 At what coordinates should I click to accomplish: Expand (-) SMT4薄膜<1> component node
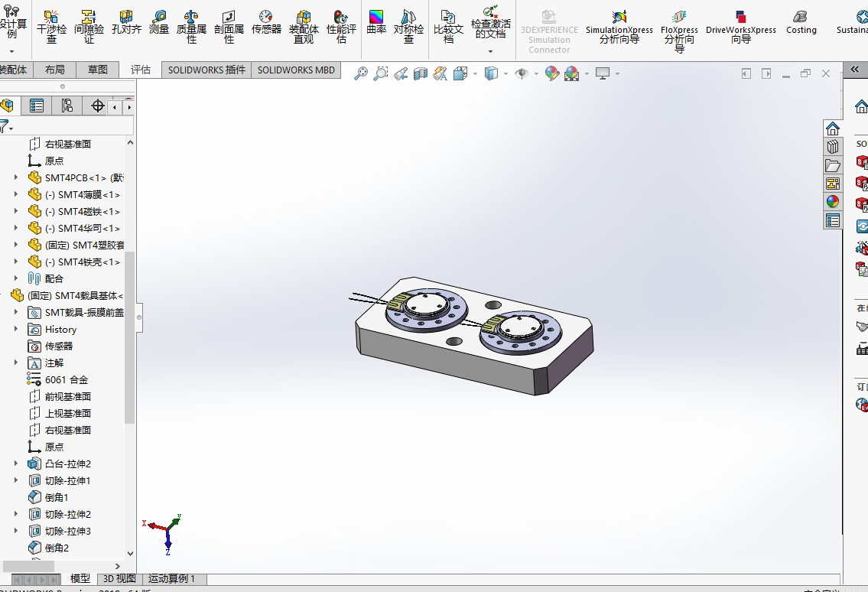click(15, 194)
